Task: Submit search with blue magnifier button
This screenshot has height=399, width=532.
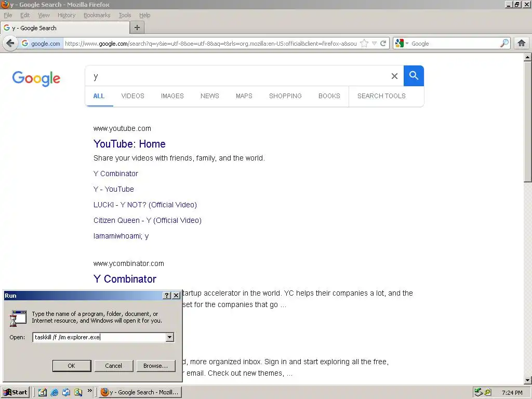Action: 414,76
